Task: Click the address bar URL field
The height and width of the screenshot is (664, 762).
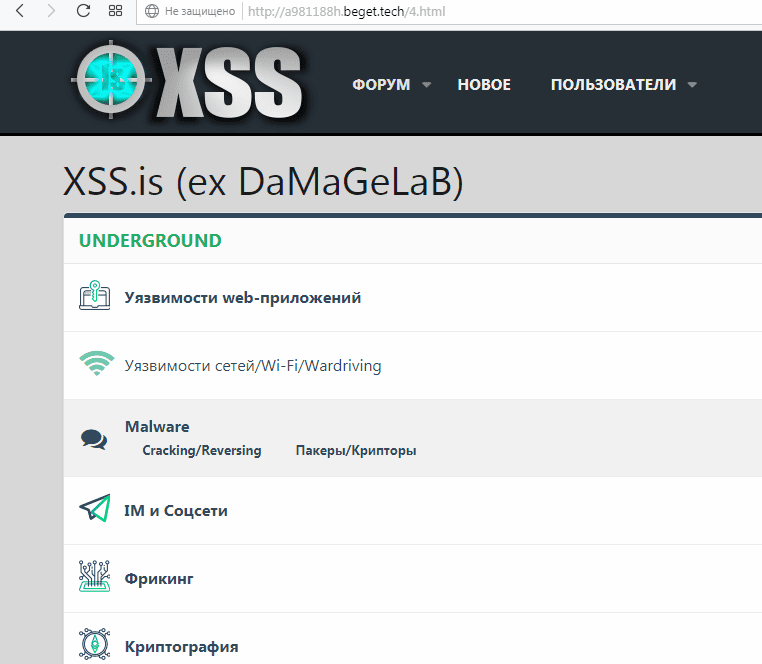Action: tap(400, 11)
